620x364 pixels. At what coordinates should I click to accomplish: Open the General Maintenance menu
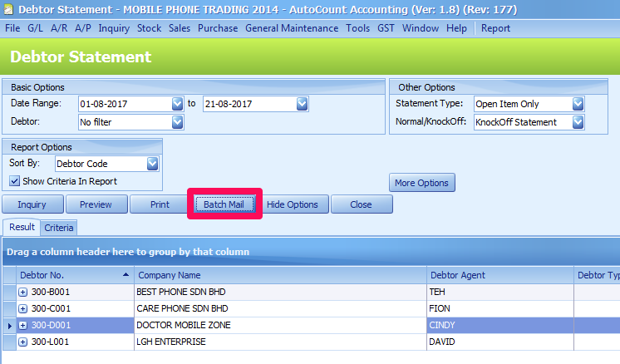pos(292,28)
